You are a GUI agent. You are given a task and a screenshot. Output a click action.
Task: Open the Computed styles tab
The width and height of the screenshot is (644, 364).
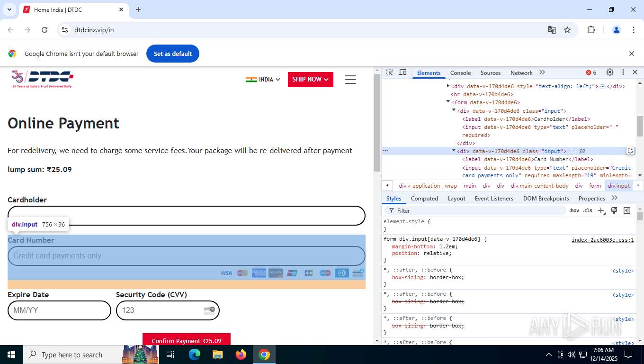pyautogui.click(x=424, y=199)
